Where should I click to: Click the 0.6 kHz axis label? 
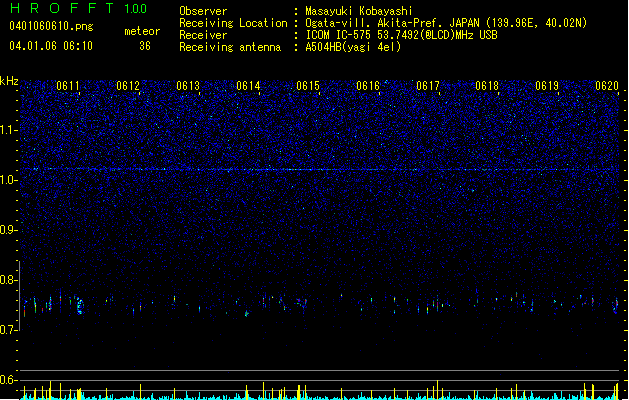tap(9, 380)
